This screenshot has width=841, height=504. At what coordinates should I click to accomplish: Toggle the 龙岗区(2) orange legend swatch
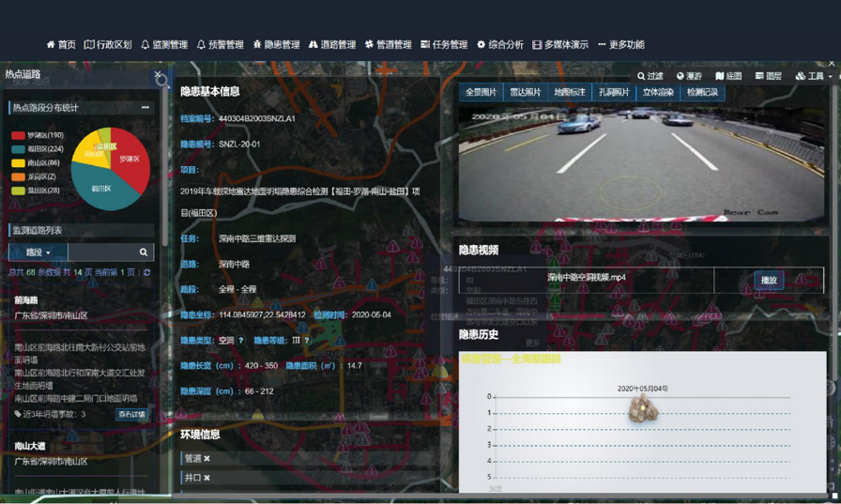coord(18,177)
